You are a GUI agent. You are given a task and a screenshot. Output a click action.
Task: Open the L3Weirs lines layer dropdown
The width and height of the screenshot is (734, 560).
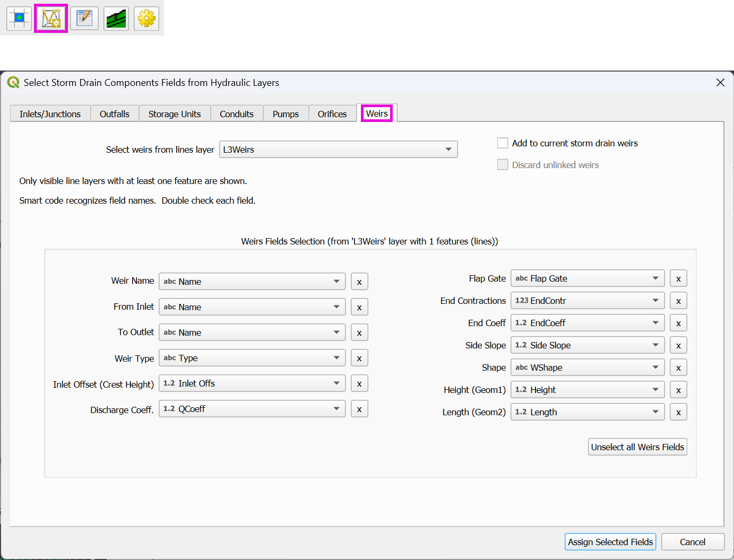tap(340, 150)
